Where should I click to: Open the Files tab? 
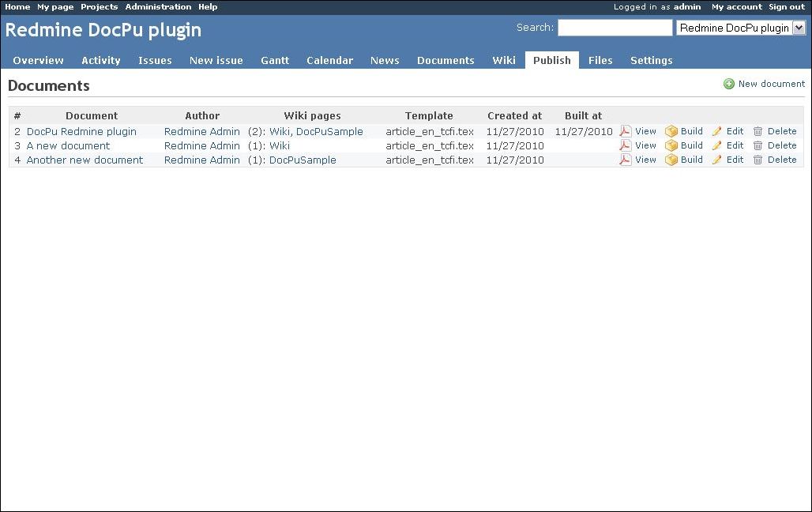(600, 60)
